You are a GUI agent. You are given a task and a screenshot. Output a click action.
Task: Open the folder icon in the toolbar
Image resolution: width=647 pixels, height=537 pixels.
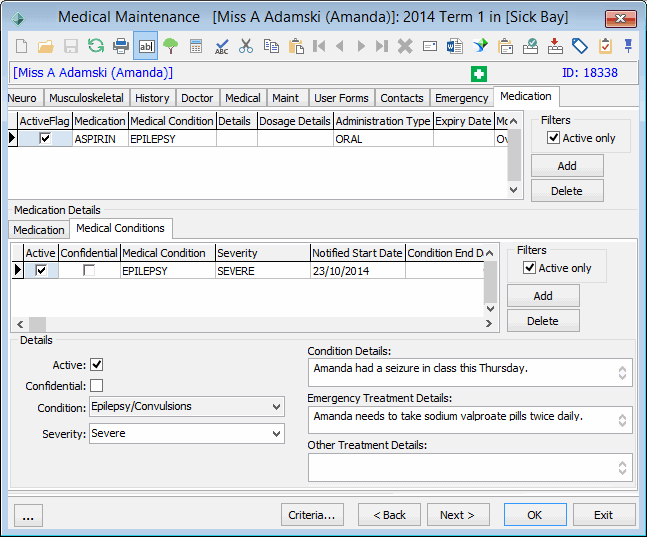(x=46, y=46)
